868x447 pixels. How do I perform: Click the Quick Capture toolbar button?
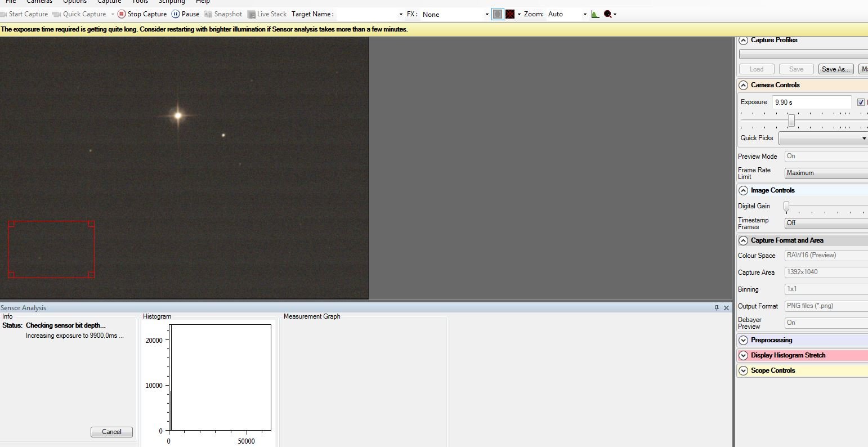point(79,14)
